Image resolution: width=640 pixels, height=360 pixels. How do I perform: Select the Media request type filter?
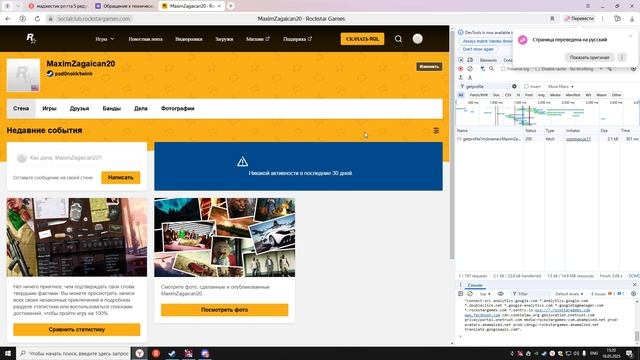[x=555, y=95]
